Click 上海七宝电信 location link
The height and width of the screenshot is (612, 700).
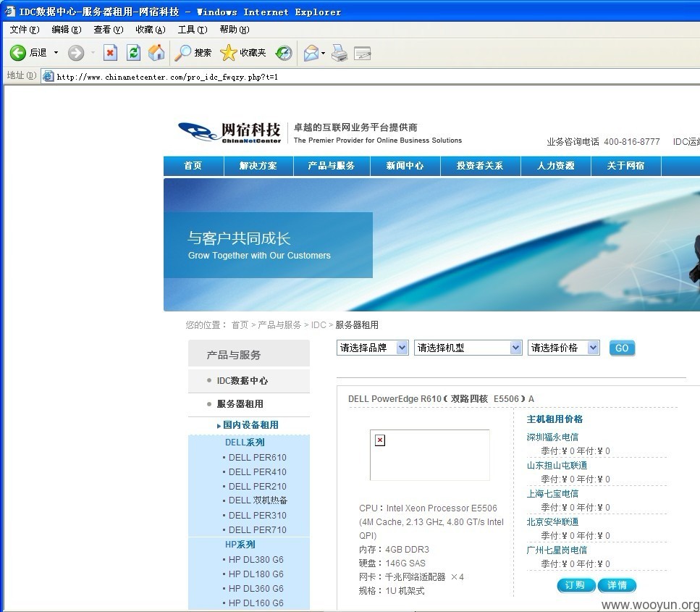[552, 493]
